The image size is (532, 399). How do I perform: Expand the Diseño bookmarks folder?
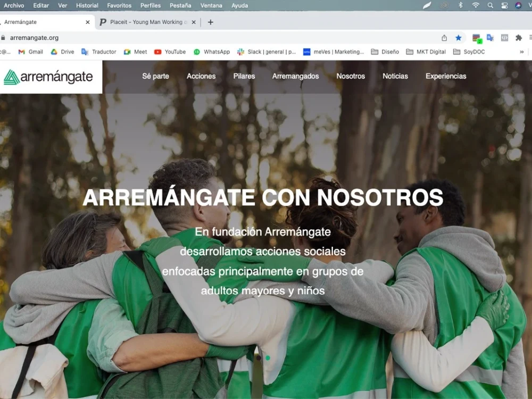[385, 52]
